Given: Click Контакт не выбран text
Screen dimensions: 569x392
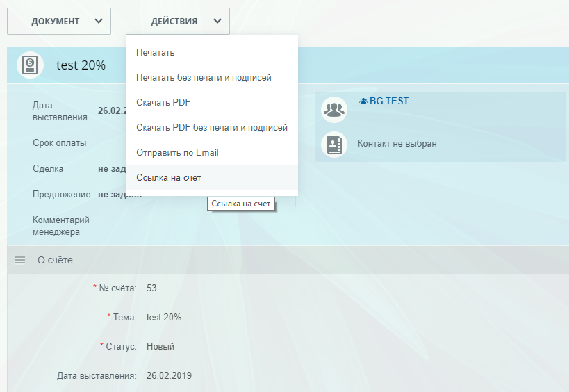Looking at the screenshot, I should tap(397, 144).
